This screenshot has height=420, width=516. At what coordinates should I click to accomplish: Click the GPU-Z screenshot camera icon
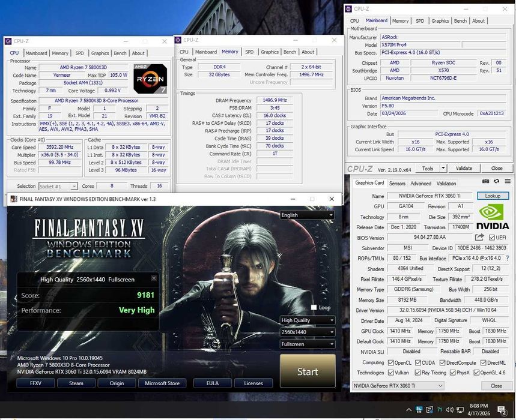click(x=485, y=181)
